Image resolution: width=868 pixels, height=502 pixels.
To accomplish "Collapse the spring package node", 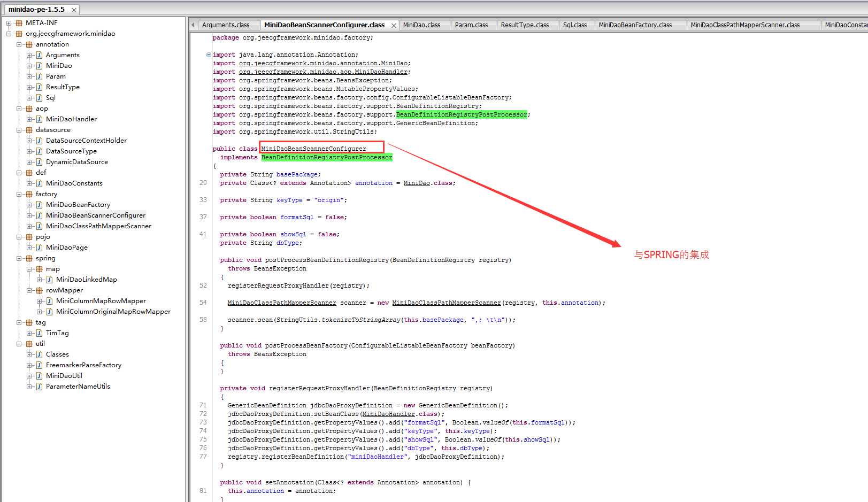I will tap(19, 258).
